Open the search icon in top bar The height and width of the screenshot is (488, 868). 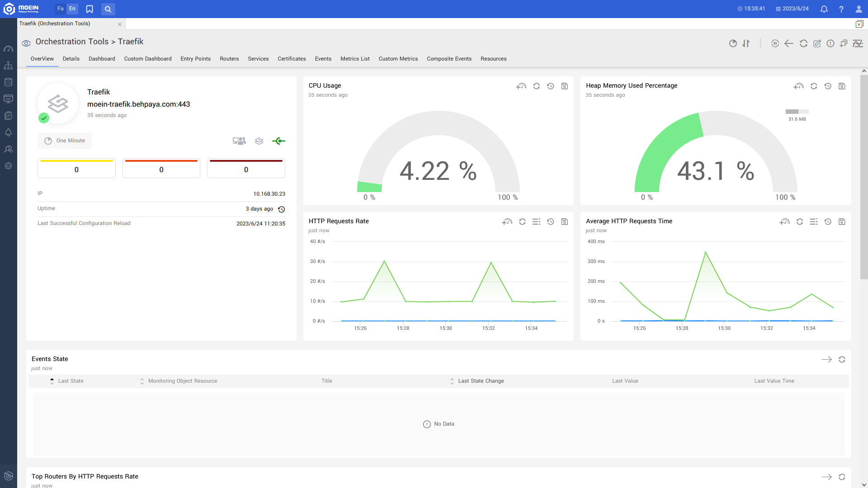(x=108, y=9)
